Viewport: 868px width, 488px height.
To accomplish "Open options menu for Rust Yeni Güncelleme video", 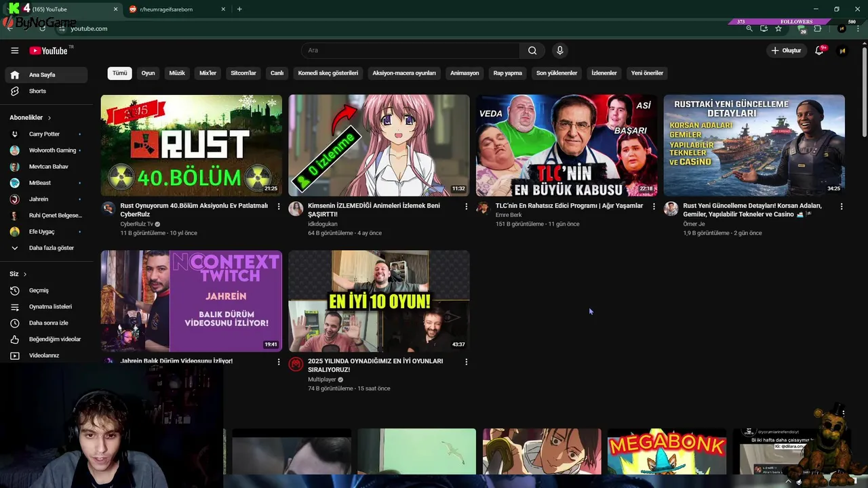I will point(842,206).
